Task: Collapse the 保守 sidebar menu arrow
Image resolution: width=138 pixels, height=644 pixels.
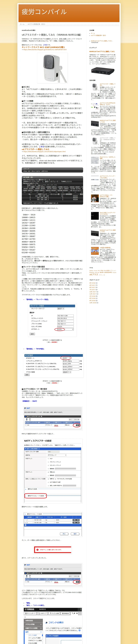Action: (x=41, y=632)
